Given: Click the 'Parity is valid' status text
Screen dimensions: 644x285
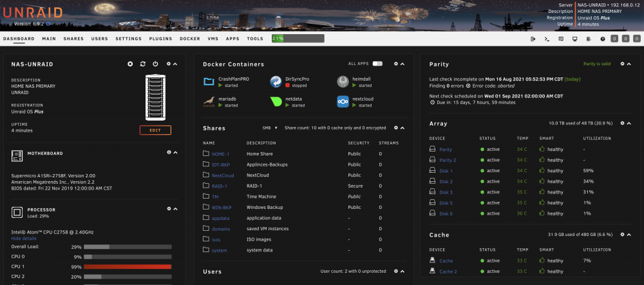Looking at the screenshot, I should 597,64.
